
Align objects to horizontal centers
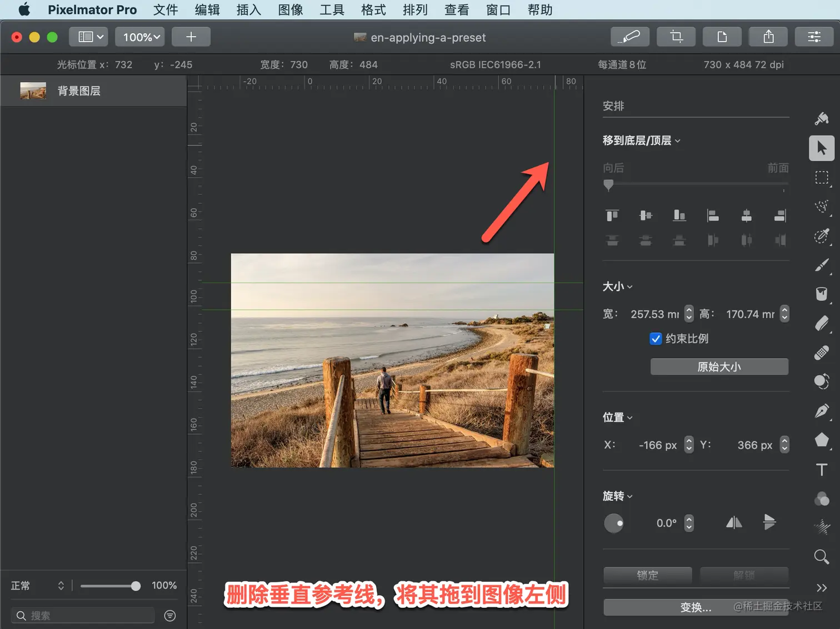[747, 215]
